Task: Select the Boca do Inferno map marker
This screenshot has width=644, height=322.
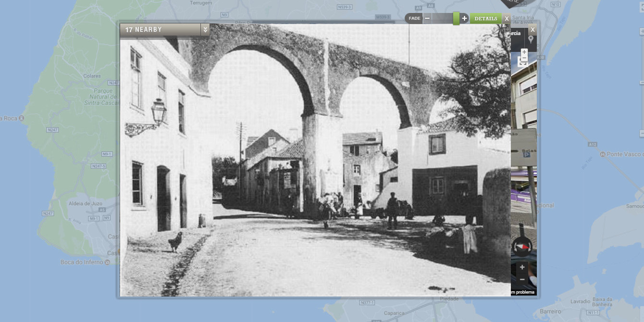Action: [x=107, y=262]
